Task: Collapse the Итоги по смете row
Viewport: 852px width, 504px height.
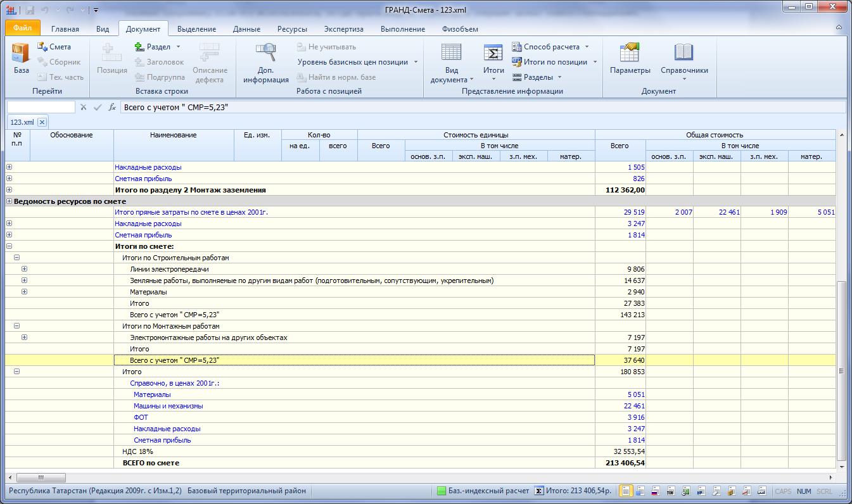Action: tap(9, 246)
